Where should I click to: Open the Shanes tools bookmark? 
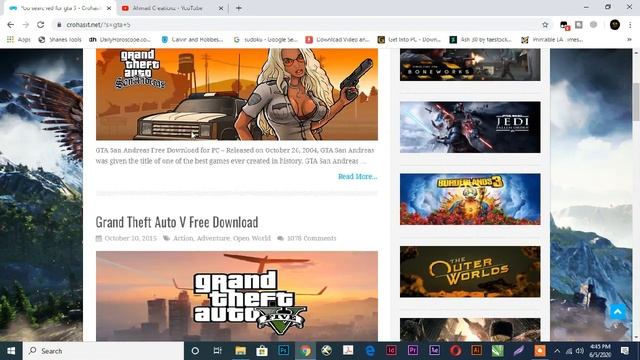60,40
